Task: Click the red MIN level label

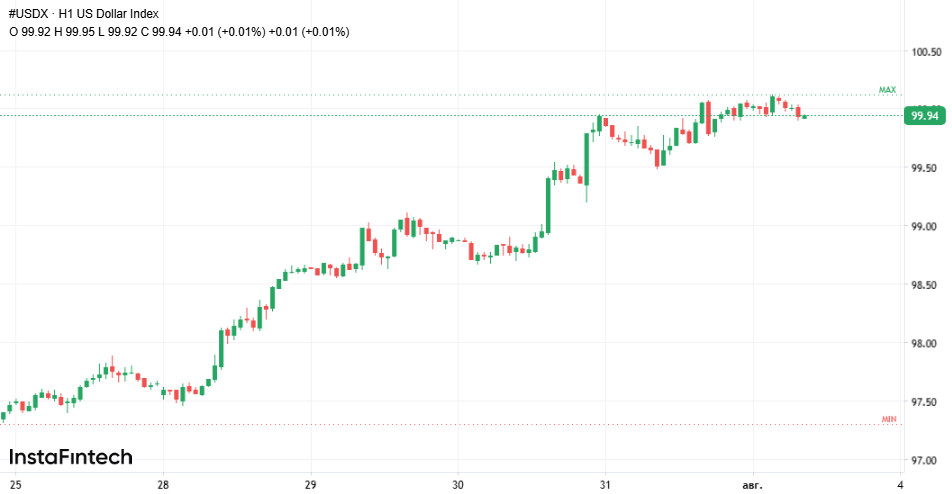Action: click(x=889, y=419)
